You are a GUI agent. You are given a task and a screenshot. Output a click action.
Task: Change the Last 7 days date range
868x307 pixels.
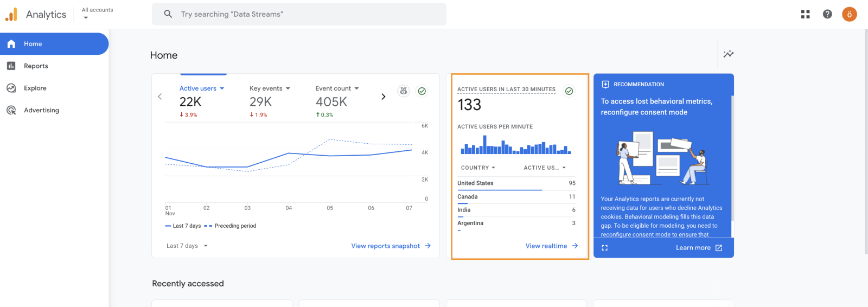187,246
